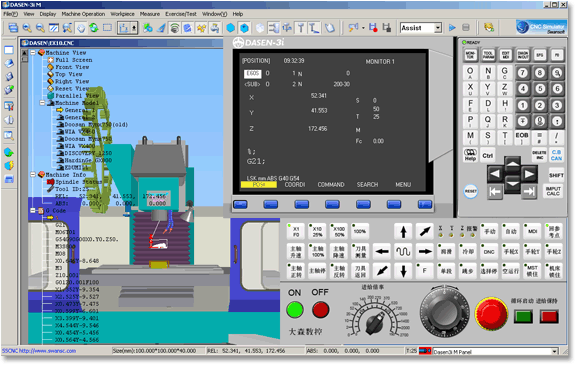
Task: Click the SHIFT key on the panel
Action: [x=556, y=175]
